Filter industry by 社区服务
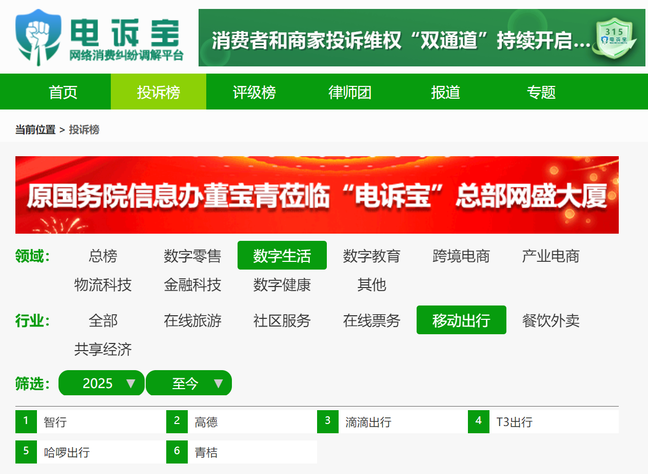The width and height of the screenshot is (648, 474). click(282, 320)
